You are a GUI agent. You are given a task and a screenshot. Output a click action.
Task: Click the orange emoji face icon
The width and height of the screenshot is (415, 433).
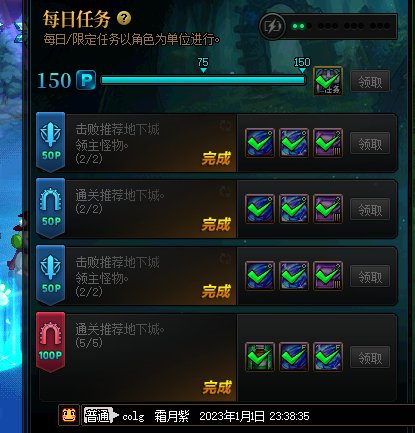point(69,415)
